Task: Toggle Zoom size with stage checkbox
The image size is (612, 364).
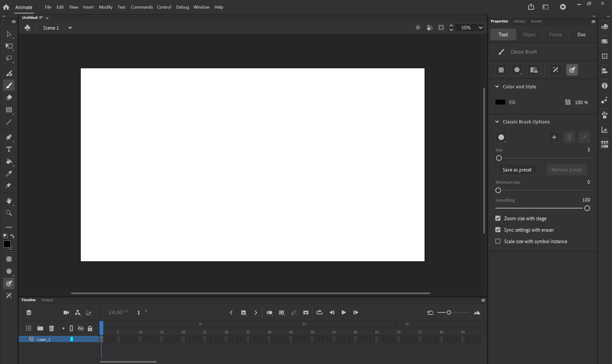Action: coord(498,218)
